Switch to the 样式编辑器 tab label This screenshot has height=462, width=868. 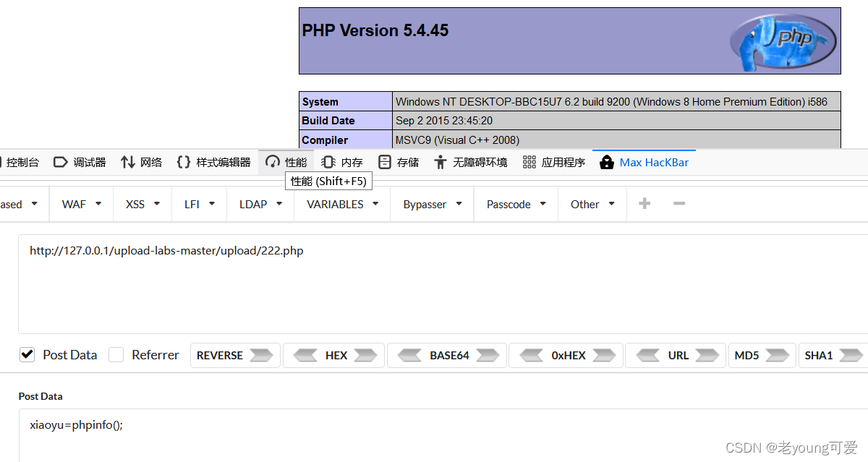224,162
